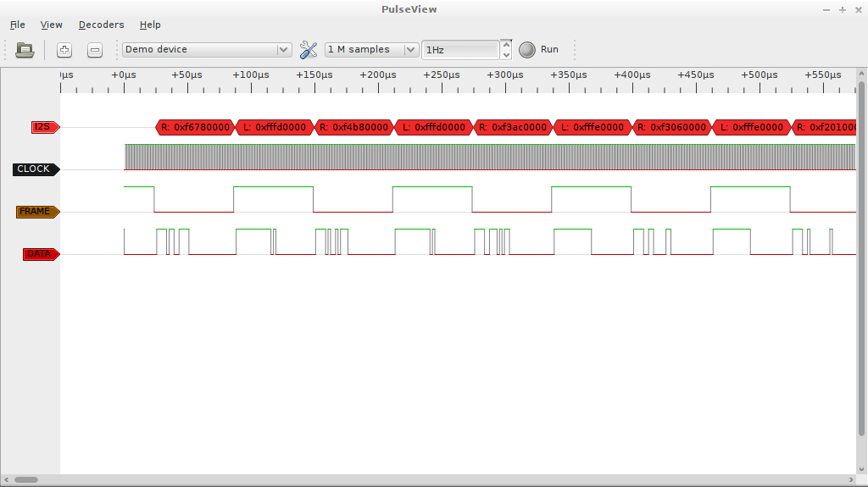
Task: Click the horizontal scrollbar thumb
Action: coord(25,480)
